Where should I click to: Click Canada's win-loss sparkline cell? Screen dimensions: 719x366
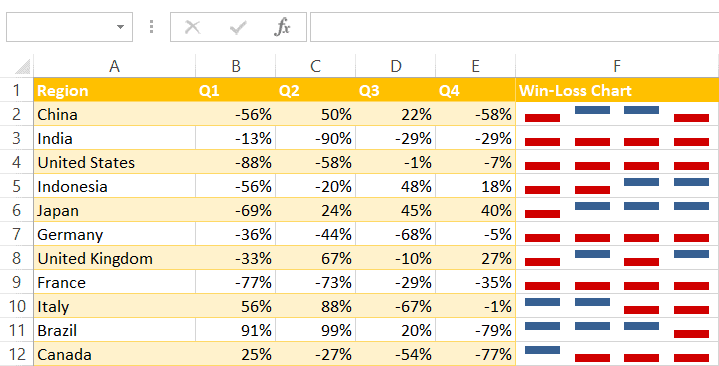click(617, 354)
